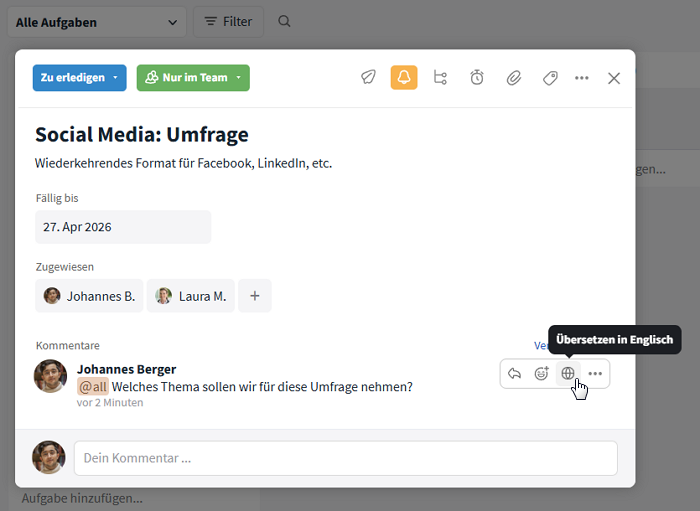700x511 pixels.
Task: Add another assignee with plus button
Action: tap(255, 296)
